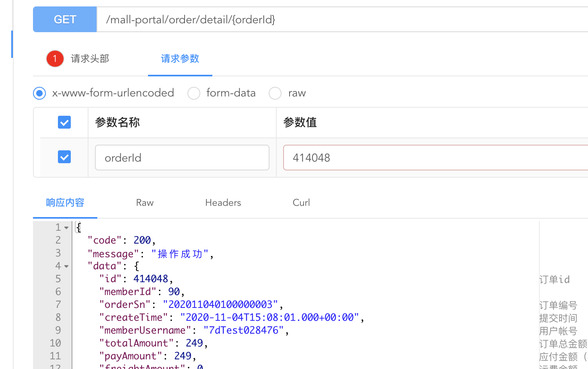Click the orderSn value 202011040100000003
Viewport: 588px width, 369px height.
point(220,305)
